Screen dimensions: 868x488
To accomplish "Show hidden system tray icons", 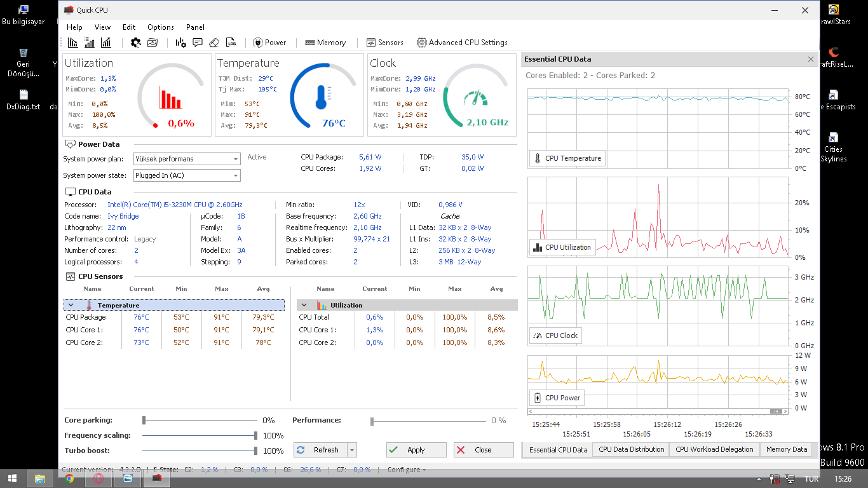I will pos(760,479).
